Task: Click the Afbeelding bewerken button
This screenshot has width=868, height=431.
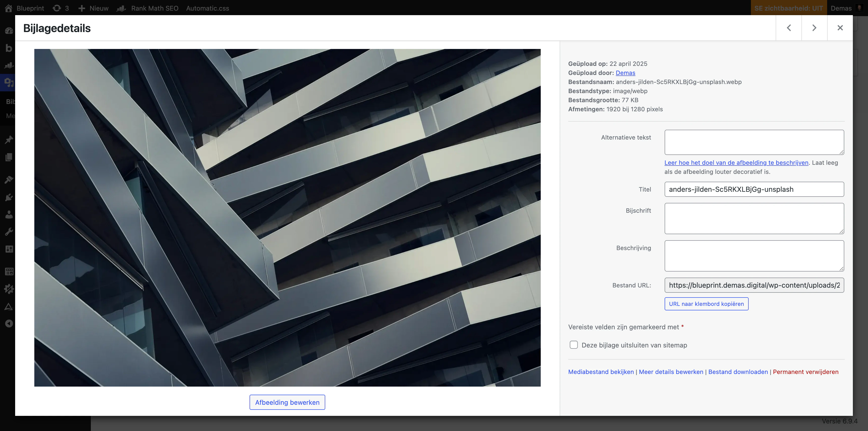Action: click(287, 402)
